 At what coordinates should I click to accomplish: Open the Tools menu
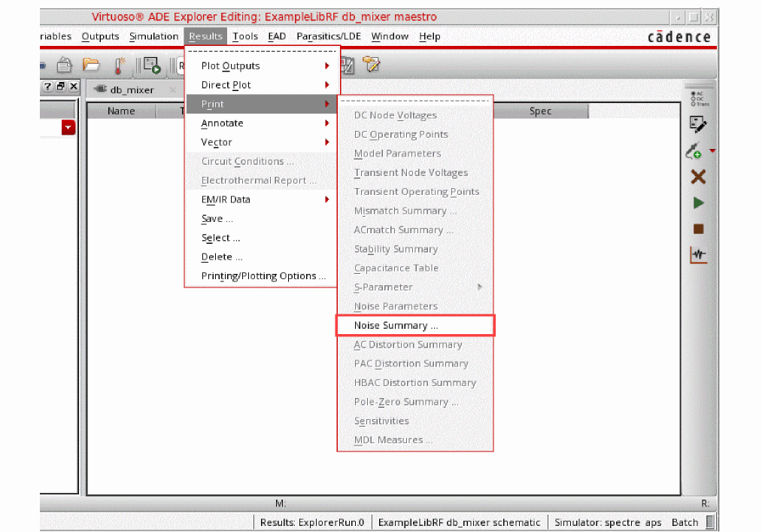245,36
